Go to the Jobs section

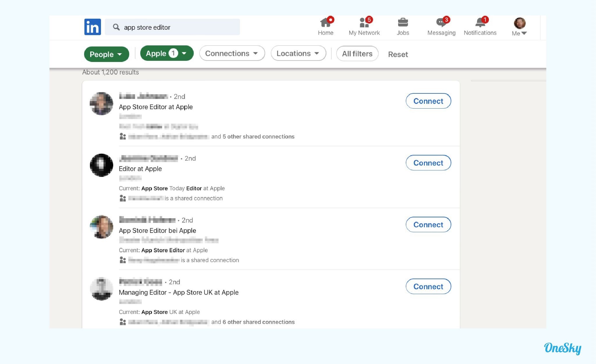click(403, 26)
